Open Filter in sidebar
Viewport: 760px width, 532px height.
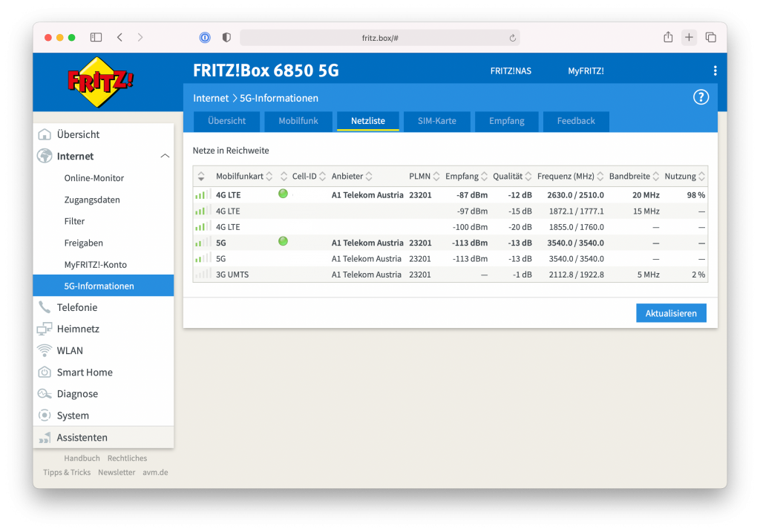pyautogui.click(x=74, y=221)
